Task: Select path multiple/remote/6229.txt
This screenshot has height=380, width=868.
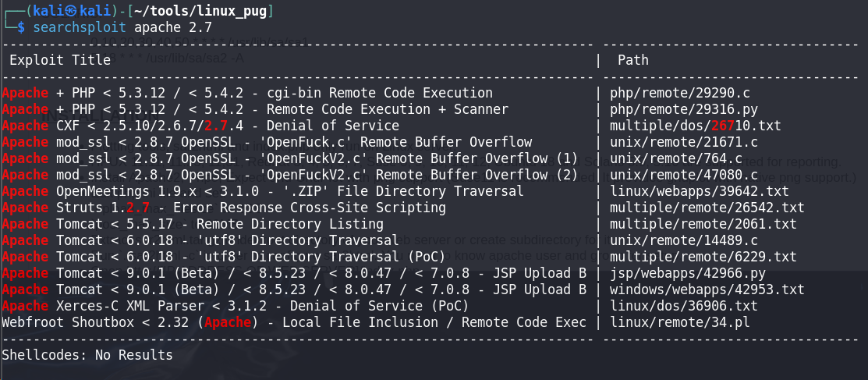Action: 703,257
